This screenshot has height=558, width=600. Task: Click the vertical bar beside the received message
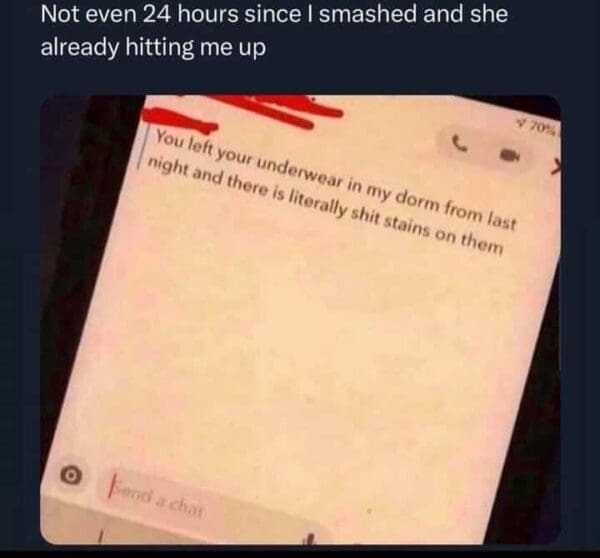143,147
